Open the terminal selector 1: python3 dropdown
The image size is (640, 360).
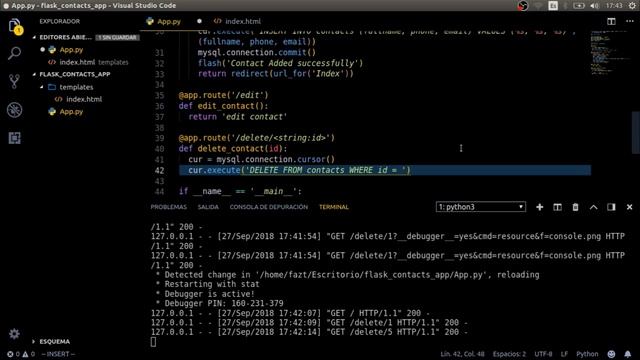[481, 207]
